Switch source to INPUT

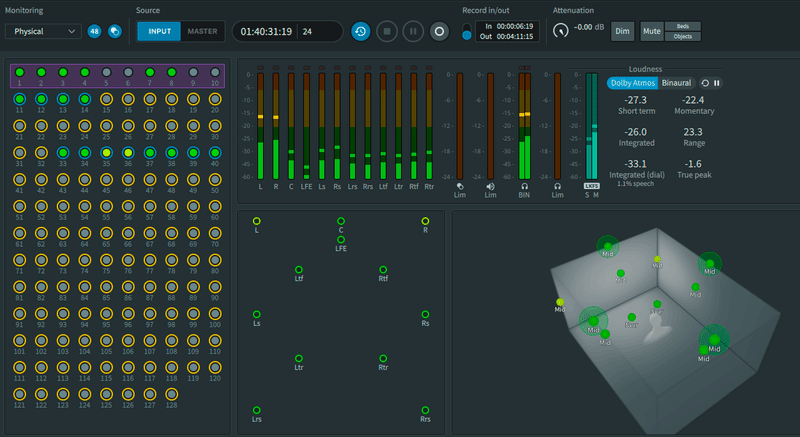(x=159, y=31)
